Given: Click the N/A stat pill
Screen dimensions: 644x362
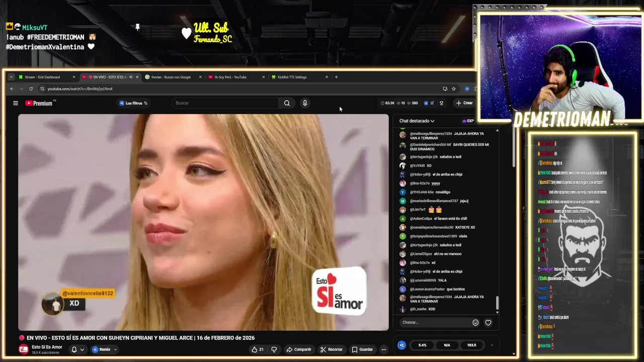Looking at the screenshot, I should [447, 345].
